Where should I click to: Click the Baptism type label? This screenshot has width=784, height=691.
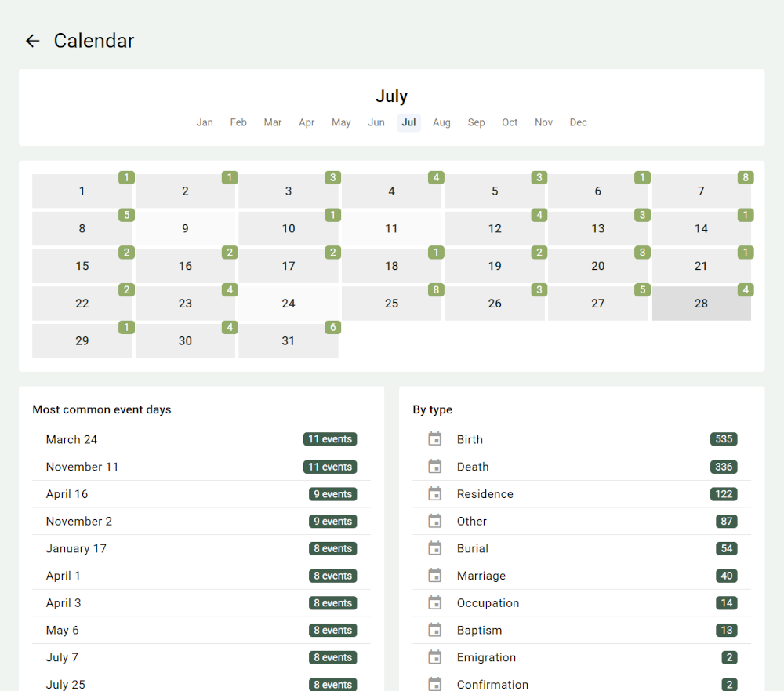[479, 631]
